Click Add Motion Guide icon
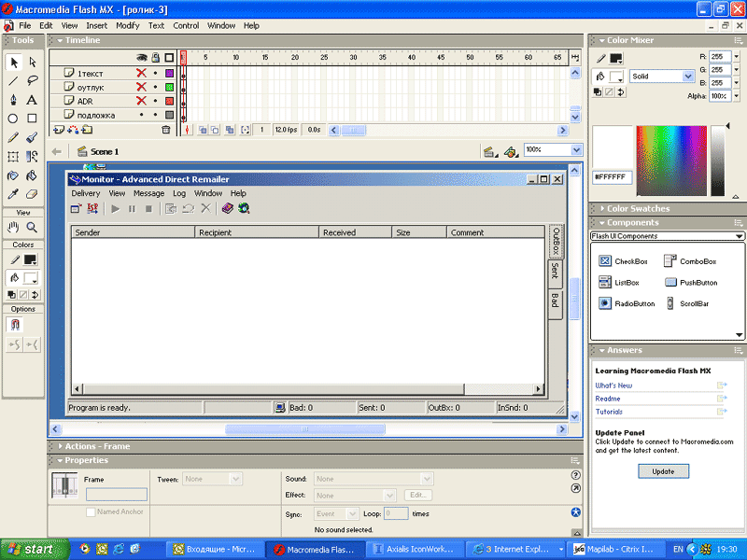Viewport: 747px width, 560px height. pos(73,130)
